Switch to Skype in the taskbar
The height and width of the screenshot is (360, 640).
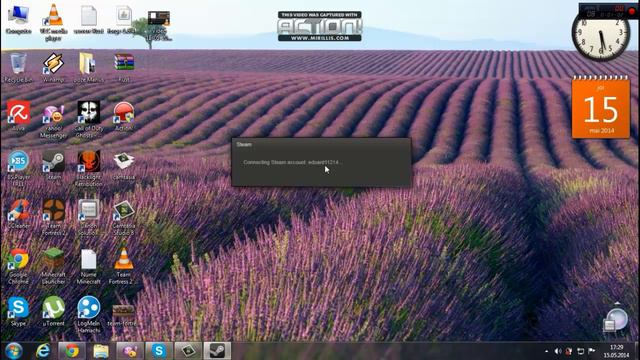(159, 351)
